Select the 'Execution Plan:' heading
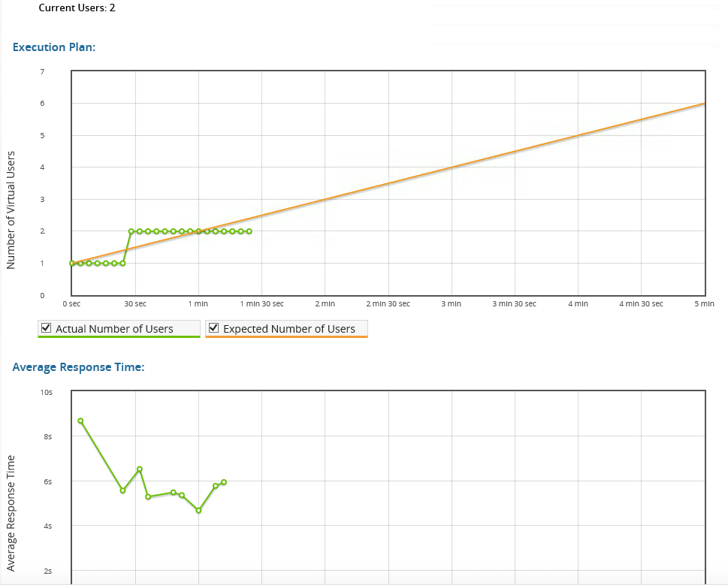This screenshot has width=728, height=585. [54, 47]
